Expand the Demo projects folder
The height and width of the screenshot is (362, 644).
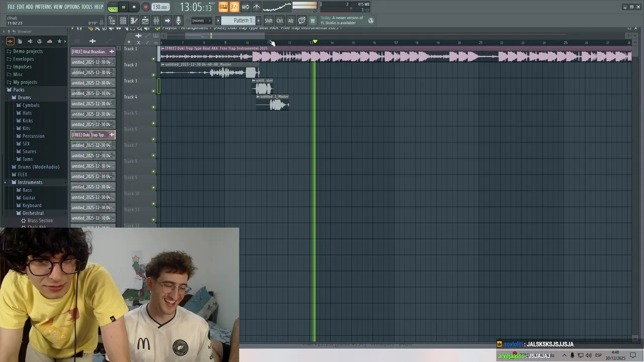(28, 51)
